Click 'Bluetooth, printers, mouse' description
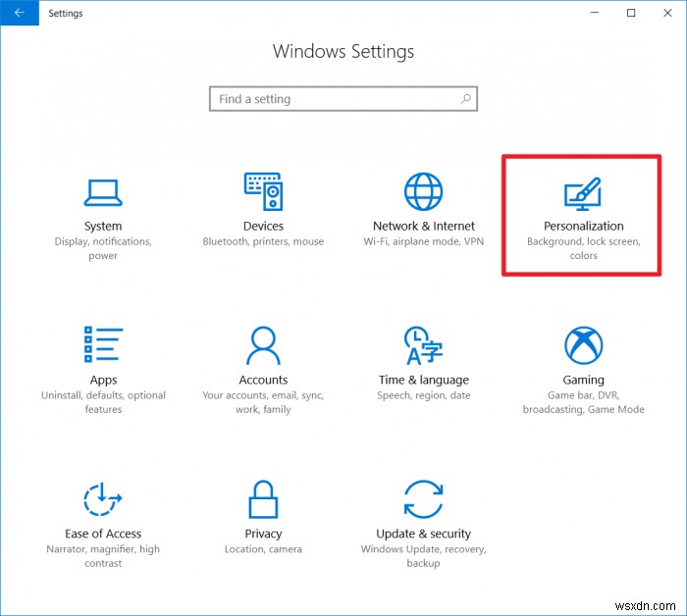Screen dimensions: 687x616 (263, 241)
